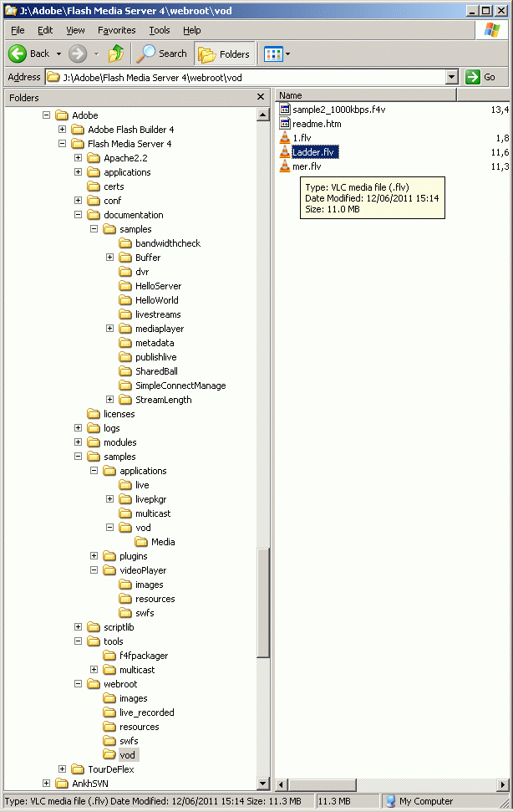Select the 1.flv VLC cone icon
The height and width of the screenshot is (812, 513).
(x=285, y=138)
